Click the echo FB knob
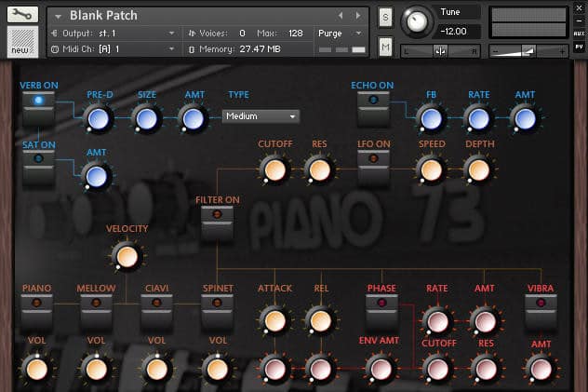Viewport: 588px width, 392px height. click(432, 119)
